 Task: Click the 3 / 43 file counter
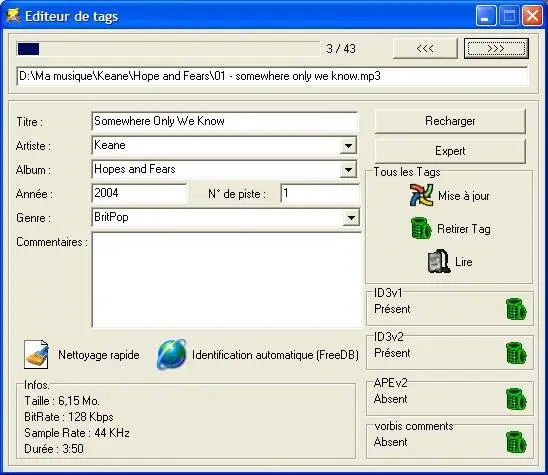coord(341,49)
